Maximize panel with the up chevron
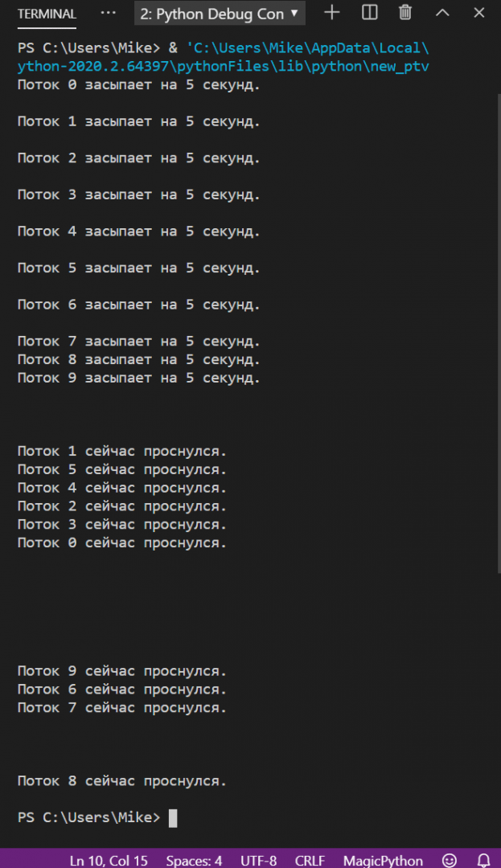This screenshot has width=501, height=868. (442, 13)
